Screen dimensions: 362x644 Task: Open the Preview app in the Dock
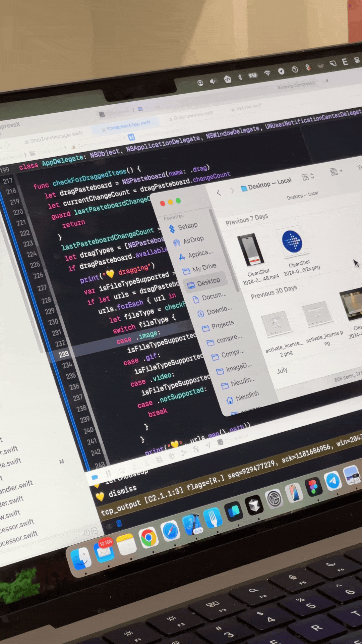click(x=352, y=475)
